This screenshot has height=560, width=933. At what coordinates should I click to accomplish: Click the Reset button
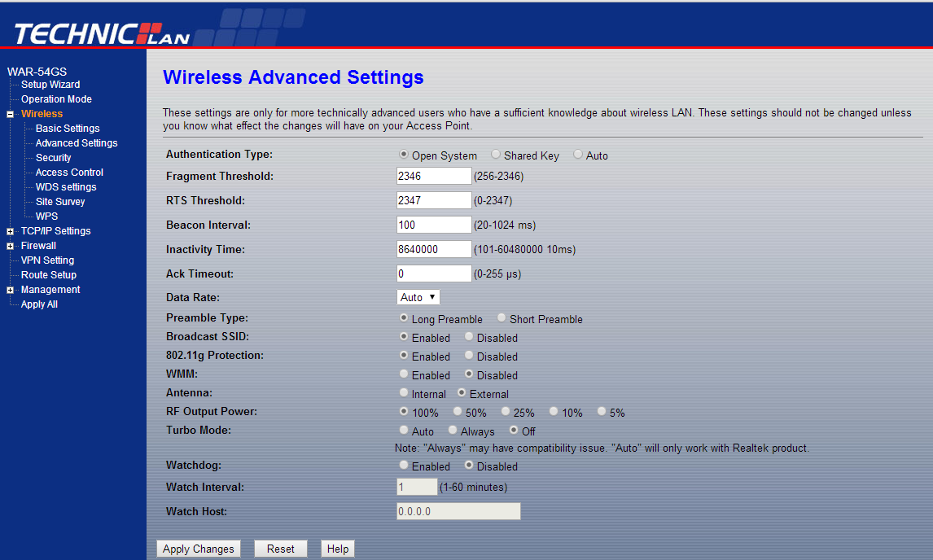tap(280, 549)
